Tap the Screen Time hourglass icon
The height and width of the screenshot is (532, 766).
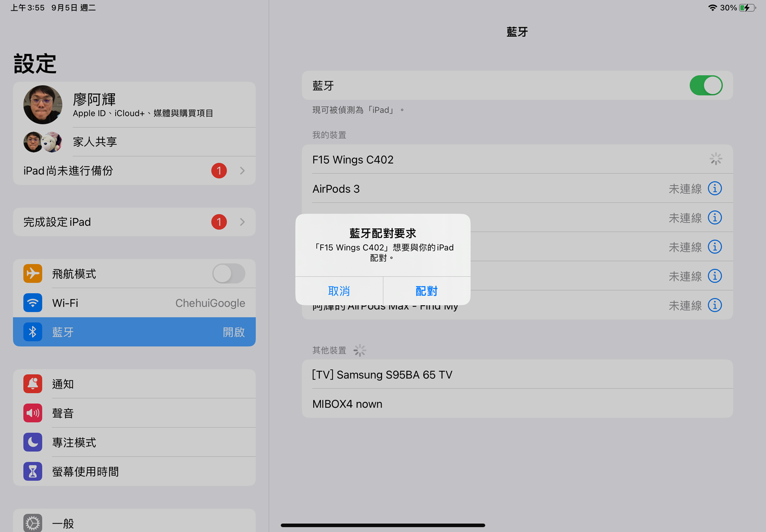(x=33, y=471)
